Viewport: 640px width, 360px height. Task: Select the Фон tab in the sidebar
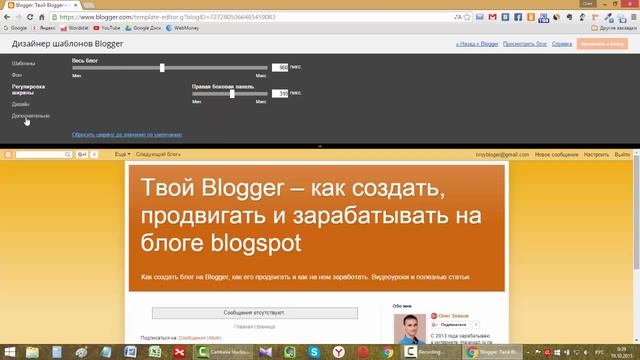point(17,75)
